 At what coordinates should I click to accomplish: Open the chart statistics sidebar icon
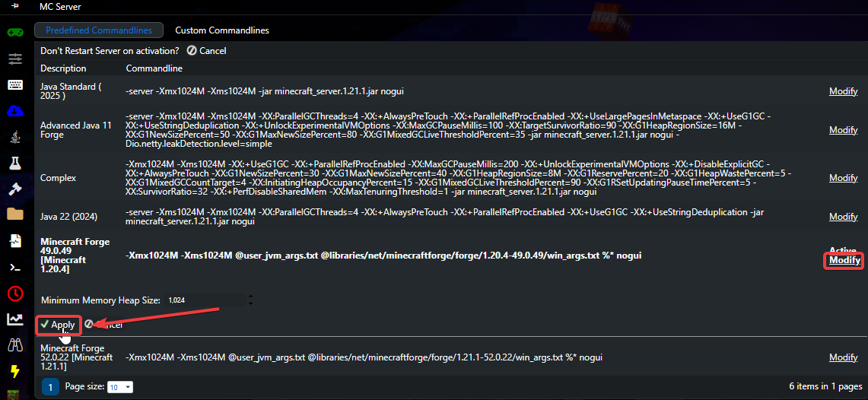(x=15, y=319)
